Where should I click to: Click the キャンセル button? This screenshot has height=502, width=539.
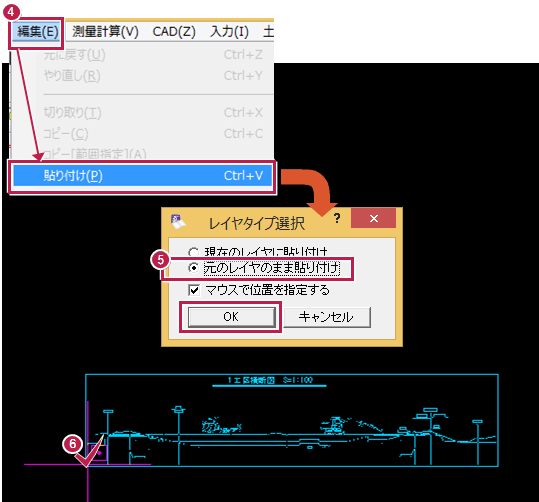tap(327, 317)
